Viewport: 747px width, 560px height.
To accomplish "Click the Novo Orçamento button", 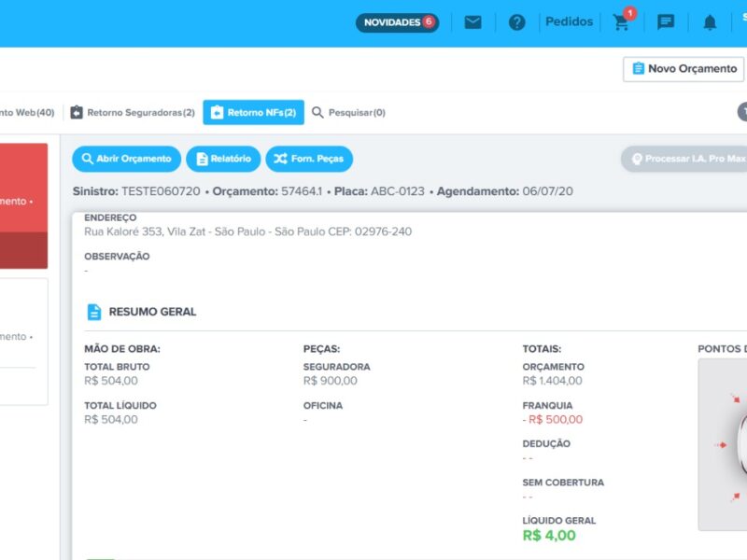I will (683, 68).
